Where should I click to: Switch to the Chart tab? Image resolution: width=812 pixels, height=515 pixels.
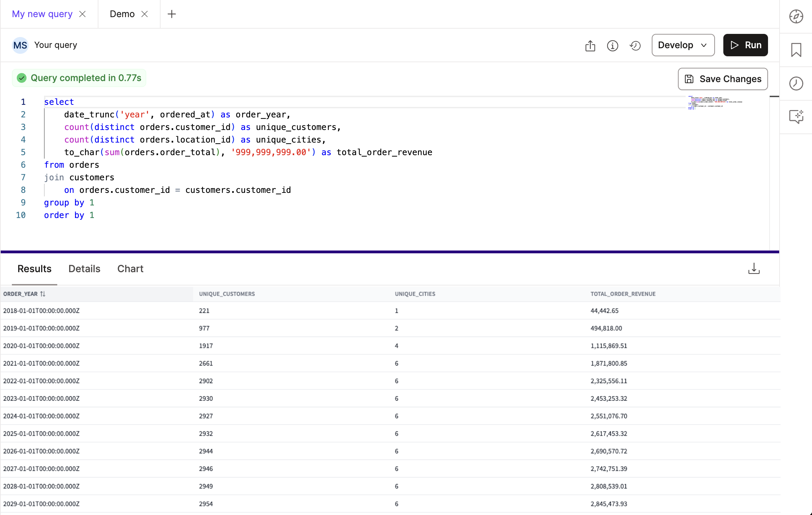[130, 269]
